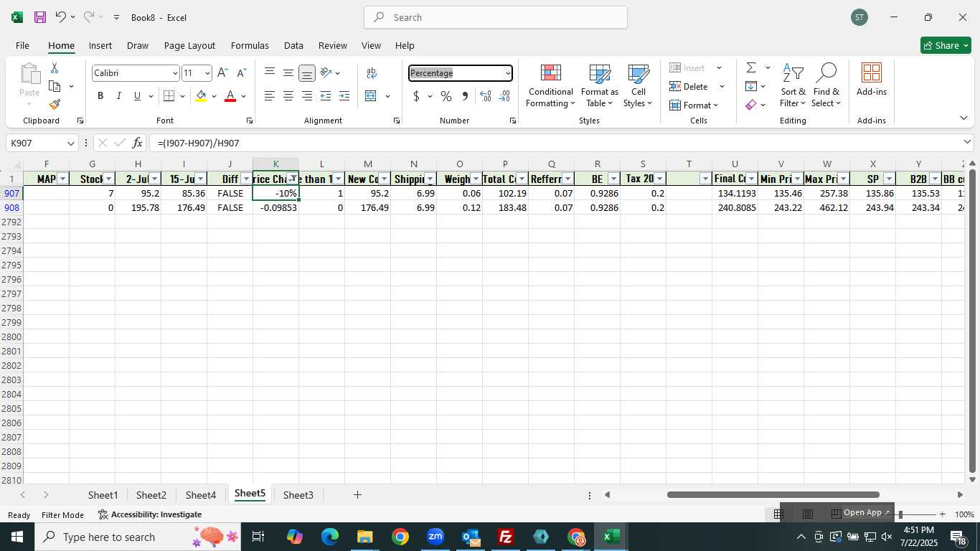Open FileZilla from the taskbar

pos(506,537)
